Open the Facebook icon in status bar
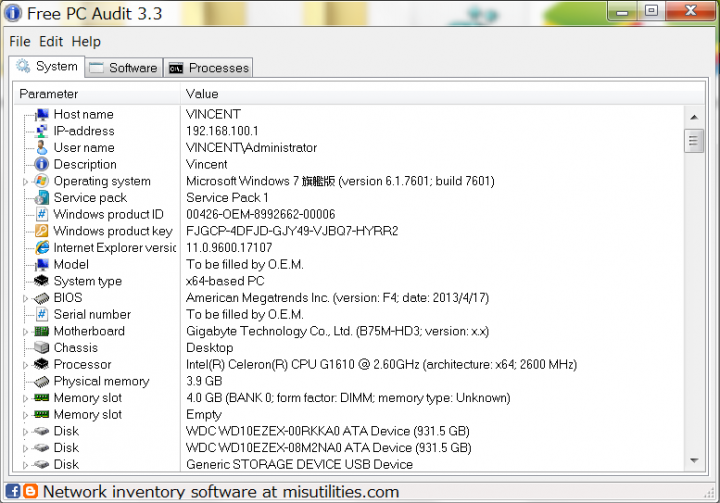 13,491
